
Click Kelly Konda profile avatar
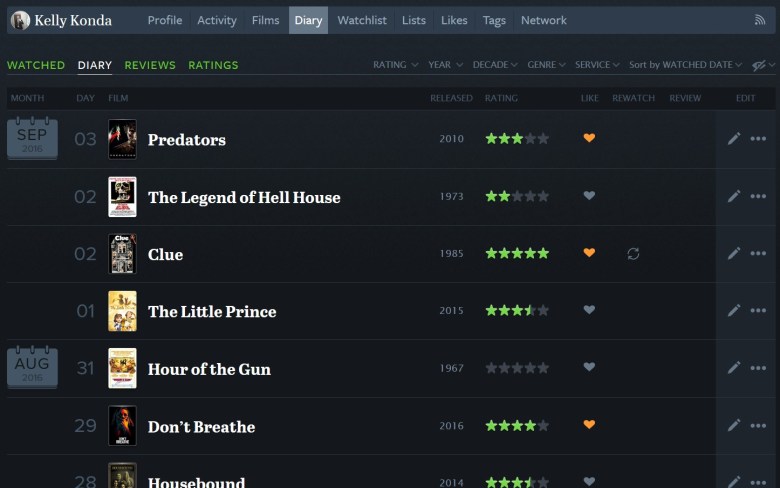click(x=20, y=20)
